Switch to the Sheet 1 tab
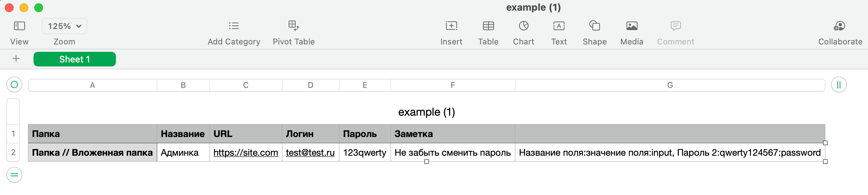This screenshot has height=195, width=868. (75, 59)
